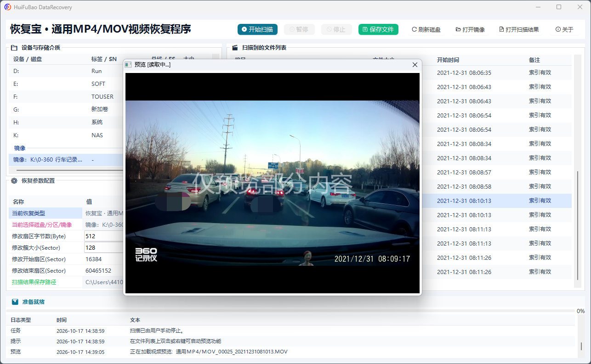The height and width of the screenshot is (364, 591).
Task: Click the preview window title icon
Action: [128, 65]
